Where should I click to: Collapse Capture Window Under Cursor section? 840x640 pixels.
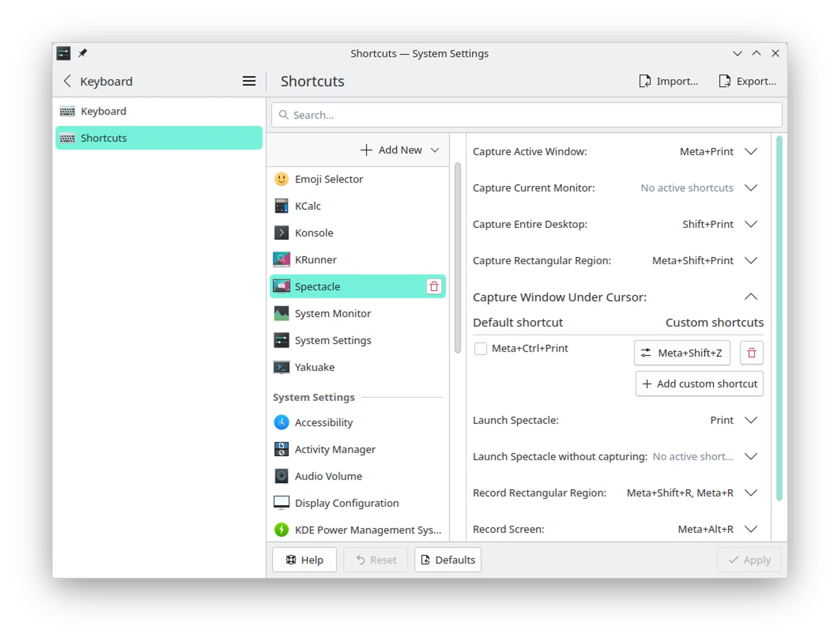751,297
